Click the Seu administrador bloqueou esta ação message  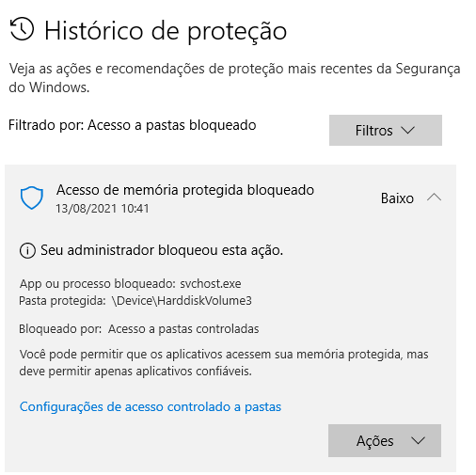162,250
